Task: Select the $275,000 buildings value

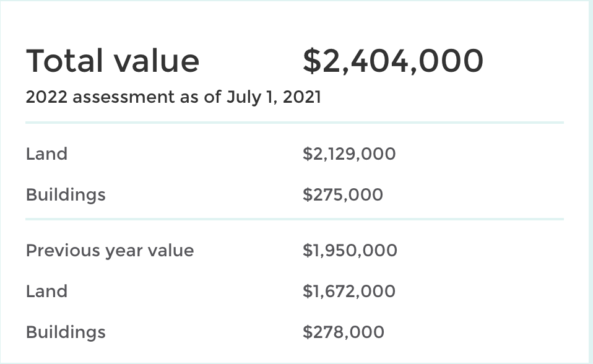Action: 343,195
